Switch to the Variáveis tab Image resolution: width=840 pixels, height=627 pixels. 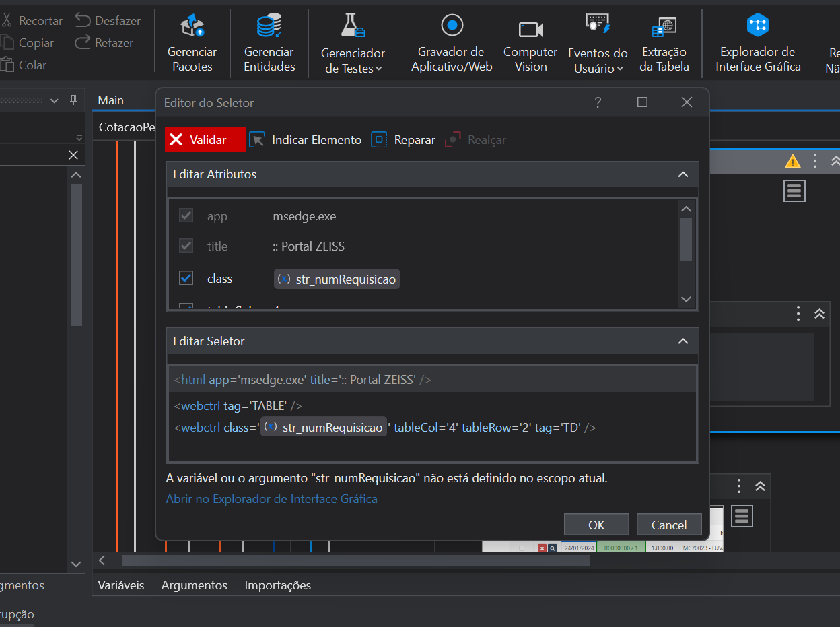(121, 585)
